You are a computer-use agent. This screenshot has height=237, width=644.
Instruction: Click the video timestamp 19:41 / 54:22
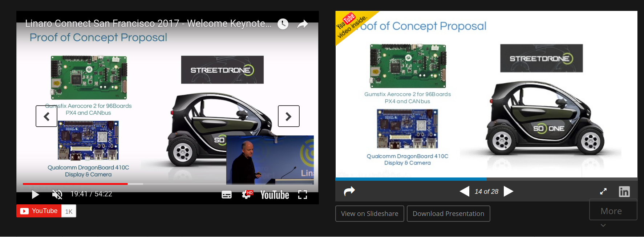pyautogui.click(x=91, y=194)
